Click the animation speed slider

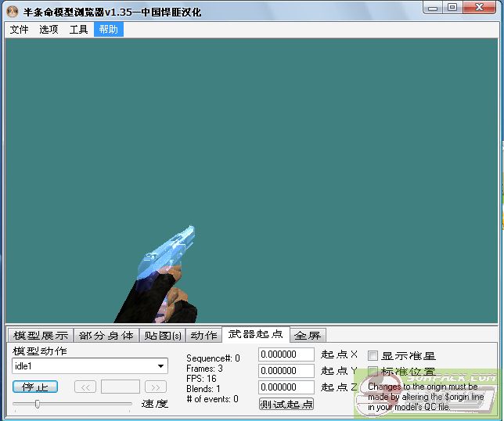click(x=72, y=404)
